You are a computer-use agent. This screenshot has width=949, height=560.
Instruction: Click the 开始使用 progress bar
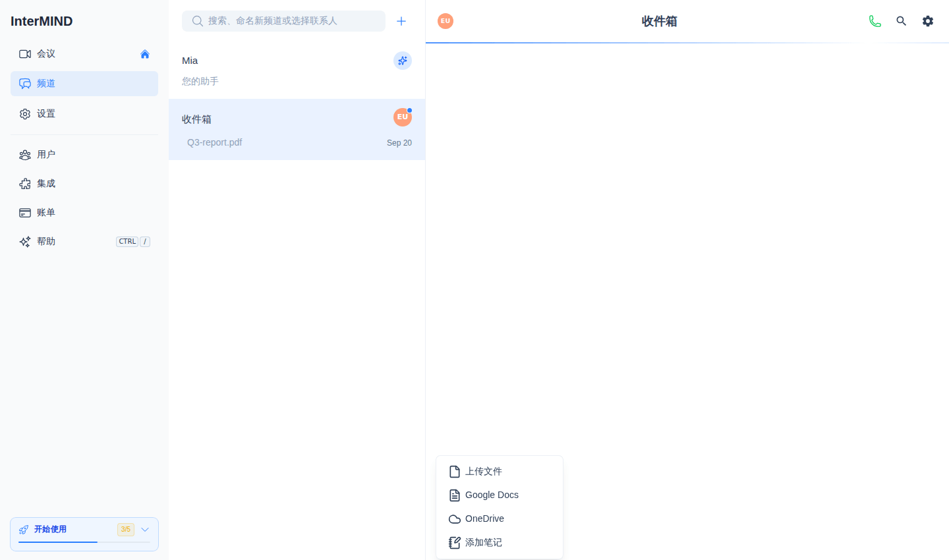pyautogui.click(x=84, y=542)
